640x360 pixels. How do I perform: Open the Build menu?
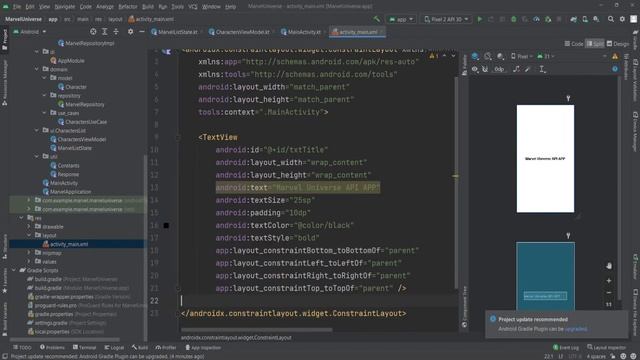point(148,7)
